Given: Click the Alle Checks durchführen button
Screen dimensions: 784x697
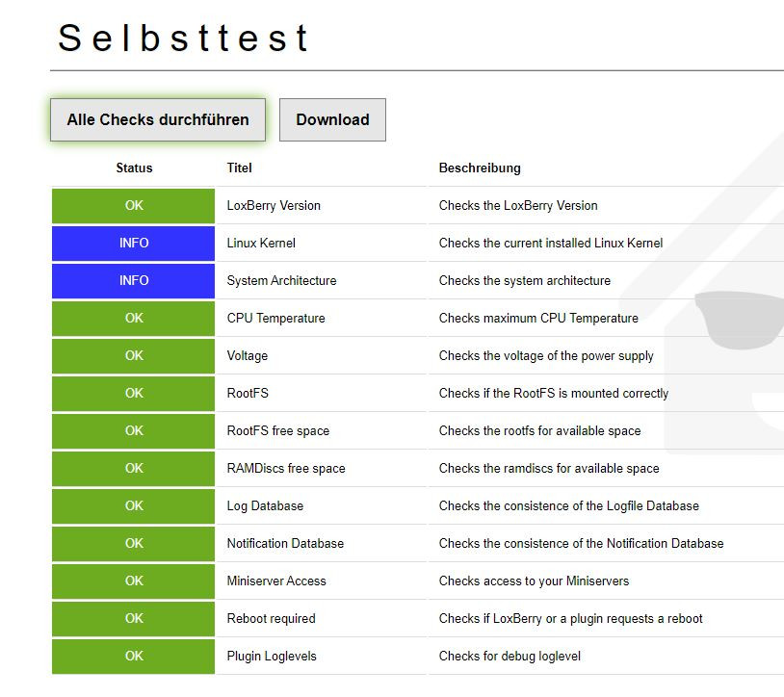Looking at the screenshot, I should pyautogui.click(x=158, y=120).
